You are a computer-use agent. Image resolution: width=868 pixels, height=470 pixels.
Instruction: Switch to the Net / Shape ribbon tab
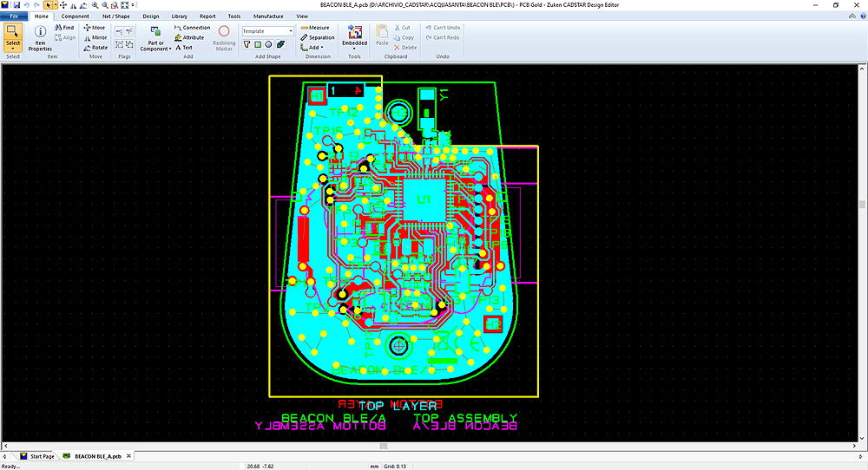pyautogui.click(x=115, y=16)
